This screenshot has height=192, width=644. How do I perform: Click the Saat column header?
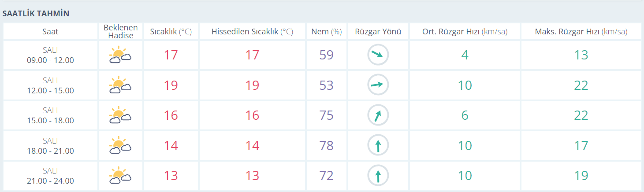(x=50, y=32)
